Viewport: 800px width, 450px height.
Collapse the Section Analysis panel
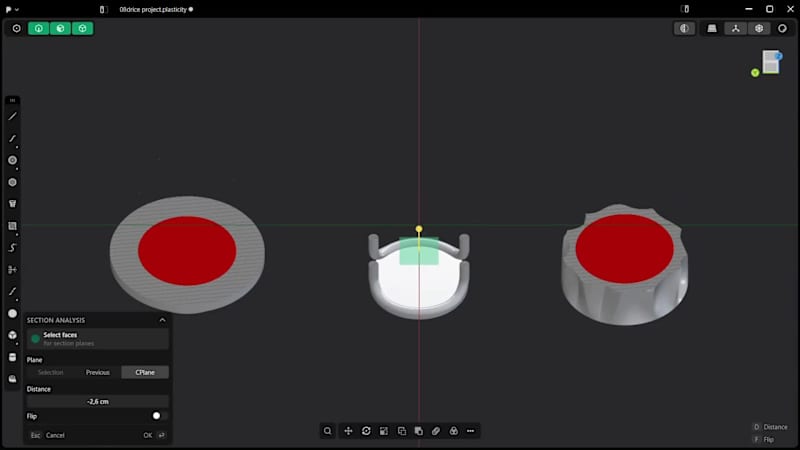click(x=162, y=320)
